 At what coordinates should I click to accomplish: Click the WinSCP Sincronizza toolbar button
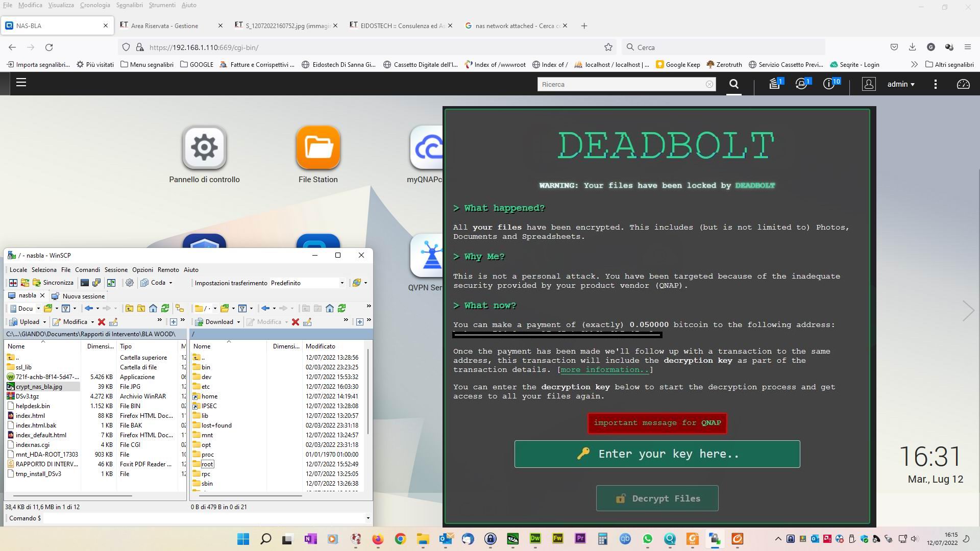(x=53, y=283)
